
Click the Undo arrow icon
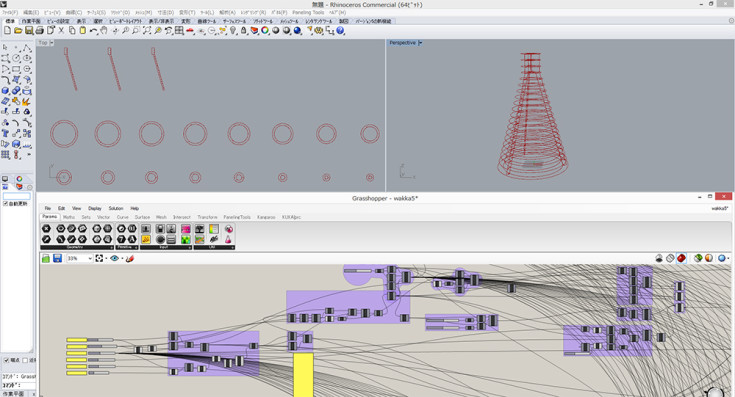click(x=93, y=30)
